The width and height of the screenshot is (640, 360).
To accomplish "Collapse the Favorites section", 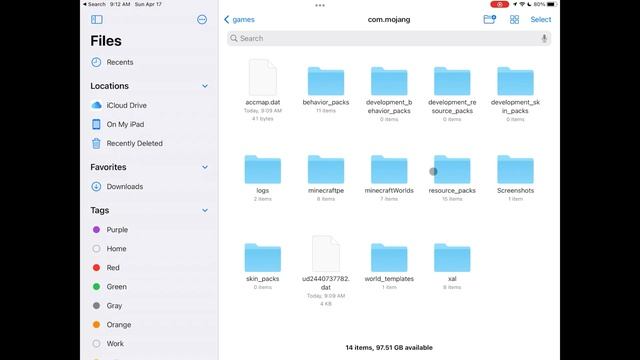I will [x=205, y=167].
